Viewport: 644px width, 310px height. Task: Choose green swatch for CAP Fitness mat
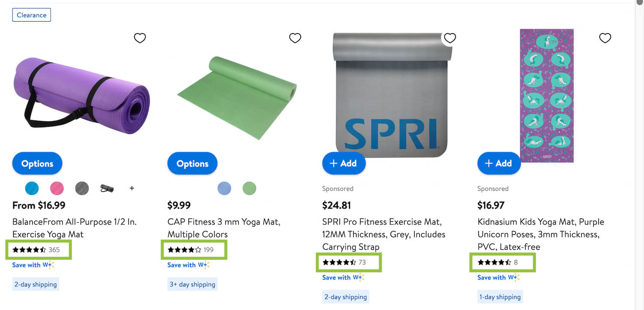click(x=249, y=188)
